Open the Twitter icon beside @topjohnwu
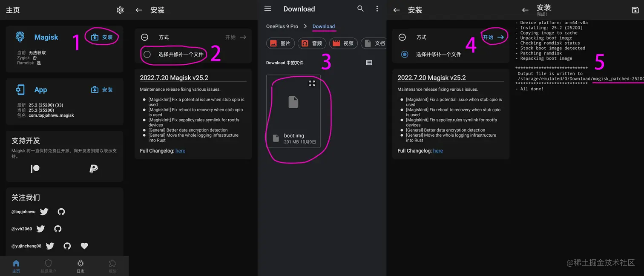 [44, 212]
